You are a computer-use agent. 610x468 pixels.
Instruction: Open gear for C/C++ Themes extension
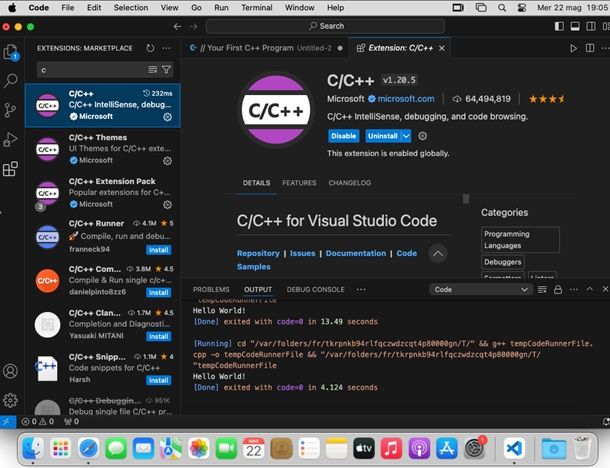[x=167, y=161]
